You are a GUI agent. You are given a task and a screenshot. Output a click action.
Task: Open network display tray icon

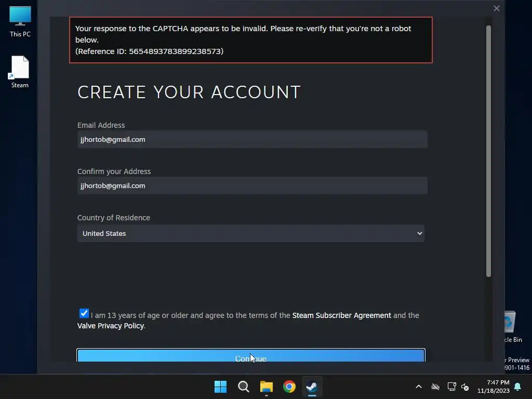pos(451,387)
